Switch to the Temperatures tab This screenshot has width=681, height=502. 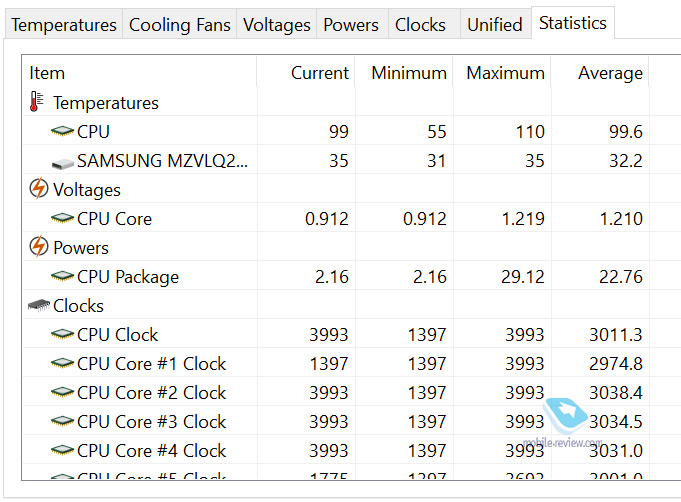point(63,25)
